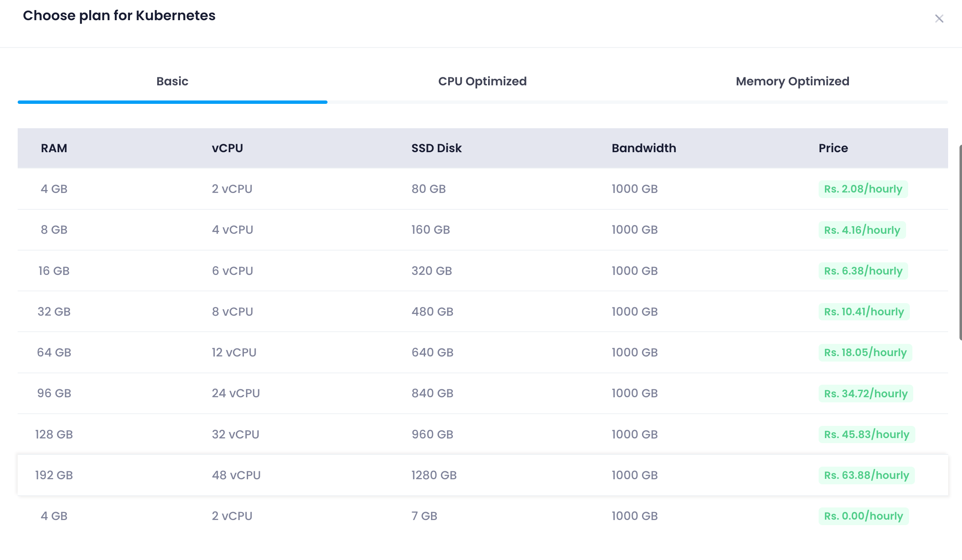962x560 pixels.
Task: Click the 7 GB SSD disk cell
Action: click(424, 516)
